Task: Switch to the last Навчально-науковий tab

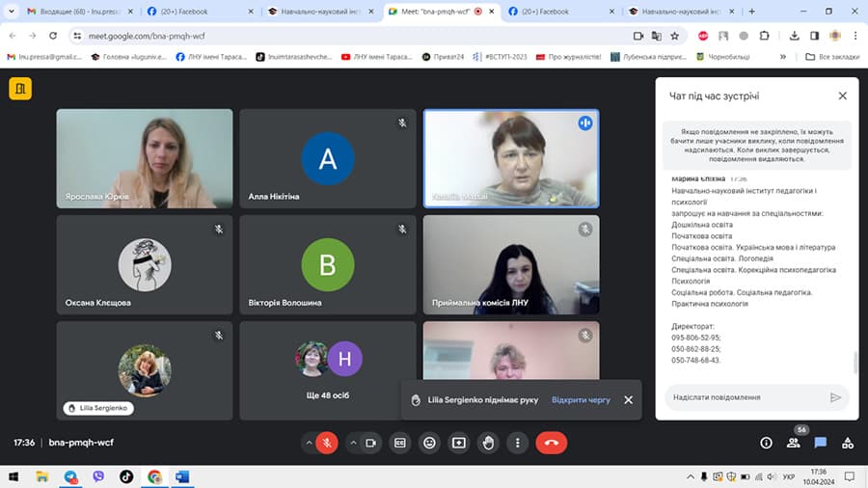Action: coord(682,11)
